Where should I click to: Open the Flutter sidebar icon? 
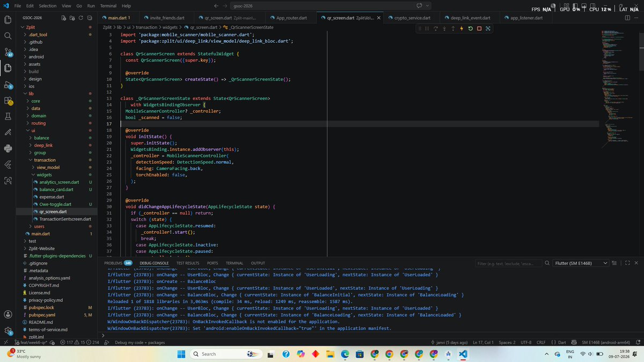coord(8,165)
